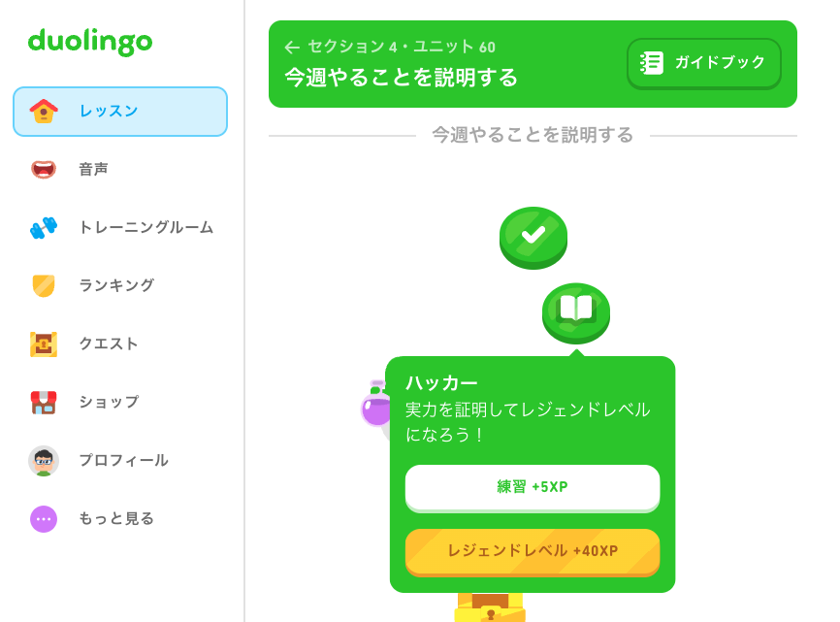The height and width of the screenshot is (622, 840).
Task: Click the completed checkmark lesson node
Action: tap(533, 238)
